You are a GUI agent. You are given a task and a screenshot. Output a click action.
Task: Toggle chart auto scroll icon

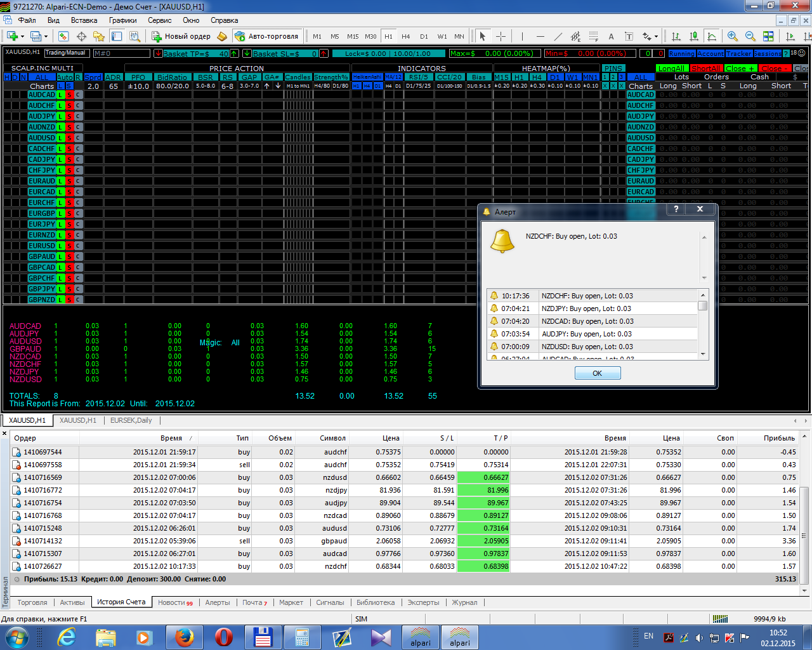point(790,36)
